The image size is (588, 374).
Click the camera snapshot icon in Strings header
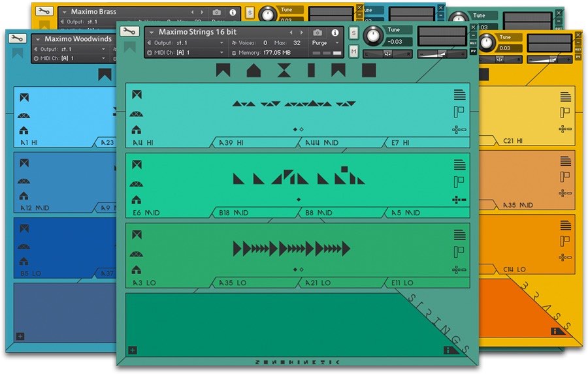coord(318,32)
